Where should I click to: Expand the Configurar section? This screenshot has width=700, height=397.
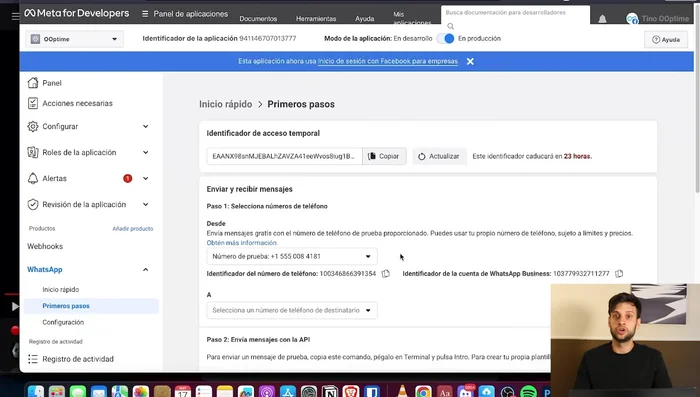[x=146, y=126]
